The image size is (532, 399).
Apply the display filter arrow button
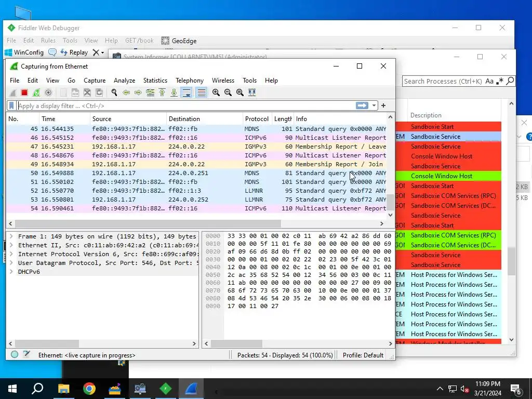[362, 105]
